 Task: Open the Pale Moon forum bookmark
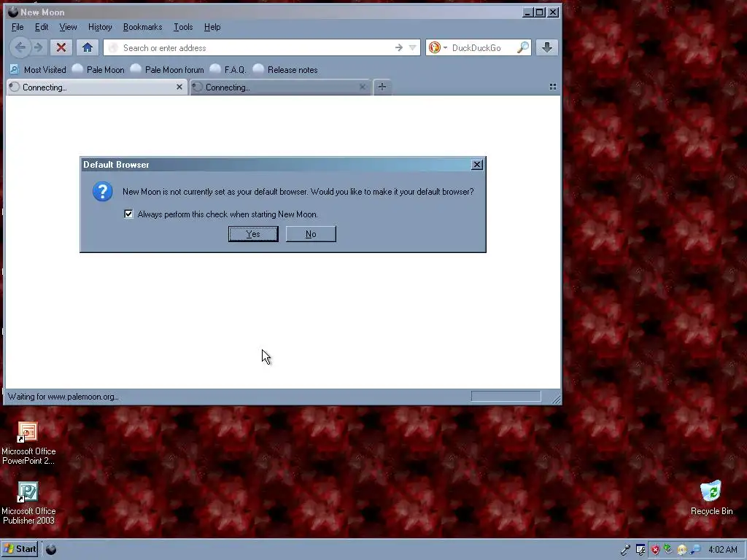(x=167, y=69)
